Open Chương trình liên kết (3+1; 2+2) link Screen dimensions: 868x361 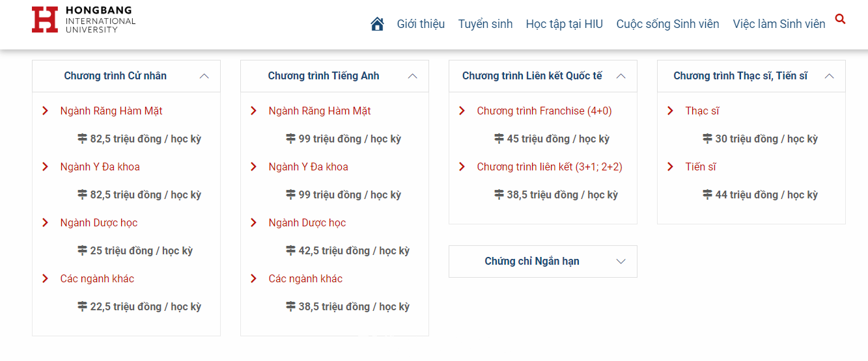pos(550,167)
